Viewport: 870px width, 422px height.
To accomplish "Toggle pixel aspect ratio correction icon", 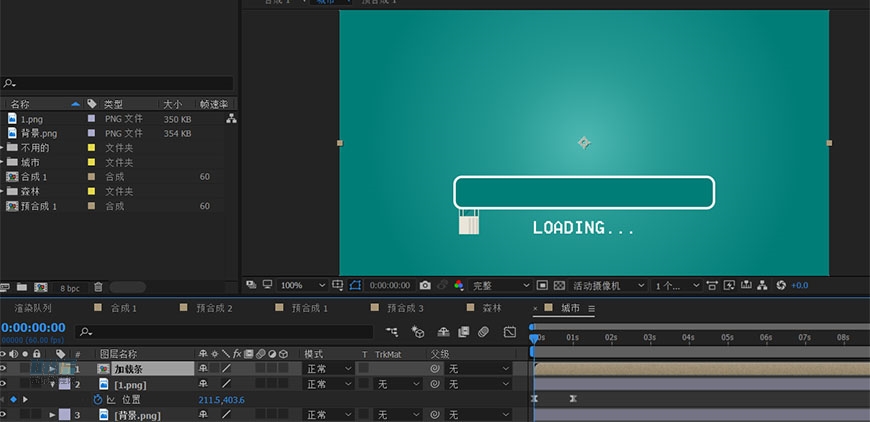I will pyautogui.click(x=712, y=285).
